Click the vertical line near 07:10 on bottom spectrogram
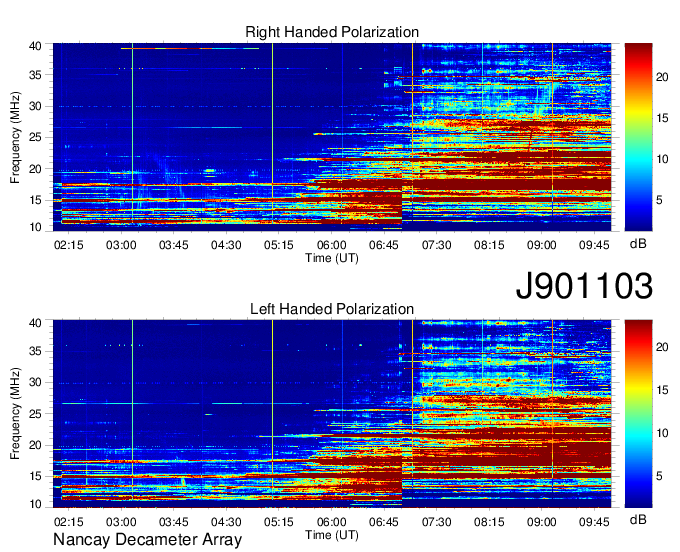Viewport: 680px width, 552px height. [x=412, y=413]
